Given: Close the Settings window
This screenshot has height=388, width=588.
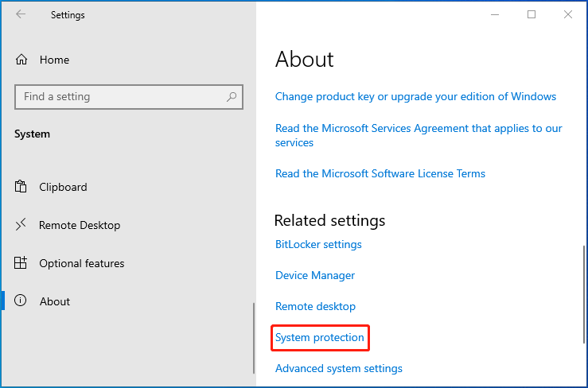Looking at the screenshot, I should (568, 14).
